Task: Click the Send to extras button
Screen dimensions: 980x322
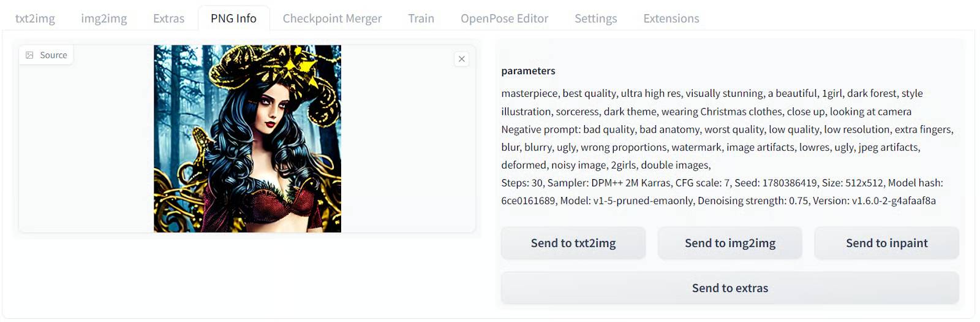Action: (729, 288)
